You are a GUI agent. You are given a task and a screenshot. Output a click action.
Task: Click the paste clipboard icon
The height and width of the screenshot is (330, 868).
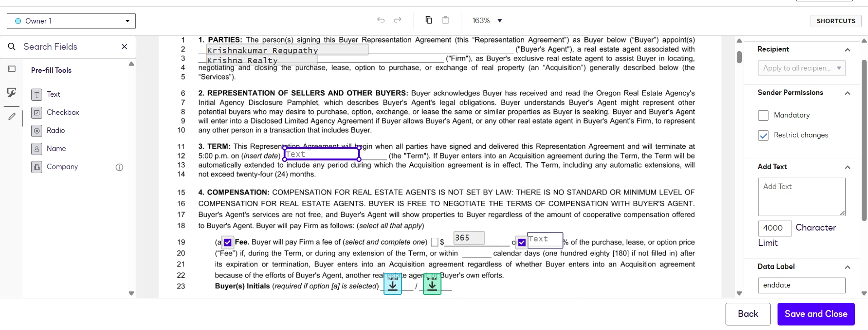(446, 20)
